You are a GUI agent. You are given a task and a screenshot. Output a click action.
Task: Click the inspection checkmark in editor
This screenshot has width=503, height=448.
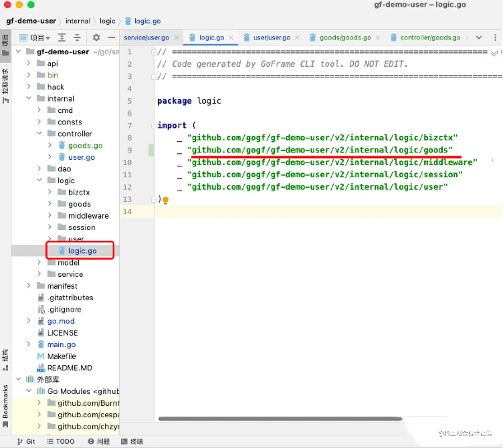click(495, 53)
